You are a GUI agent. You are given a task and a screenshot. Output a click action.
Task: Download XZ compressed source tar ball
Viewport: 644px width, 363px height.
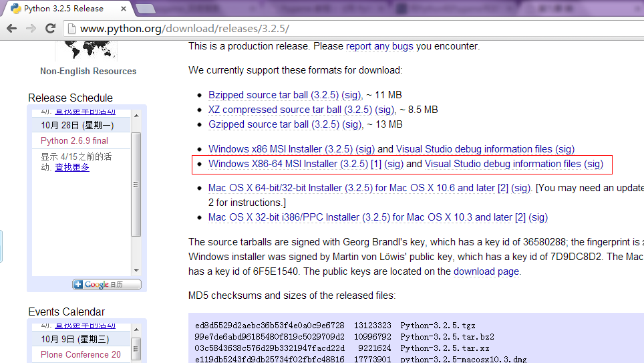(290, 110)
